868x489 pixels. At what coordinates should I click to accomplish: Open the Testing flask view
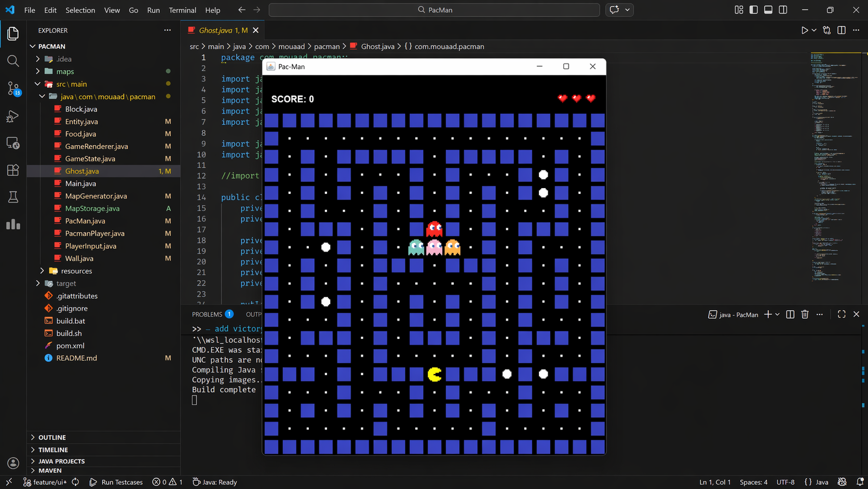(13, 197)
